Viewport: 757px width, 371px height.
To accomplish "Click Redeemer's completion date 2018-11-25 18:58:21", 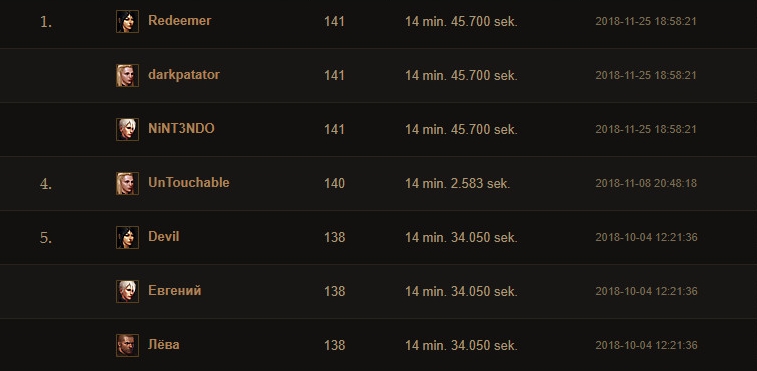I will point(646,22).
